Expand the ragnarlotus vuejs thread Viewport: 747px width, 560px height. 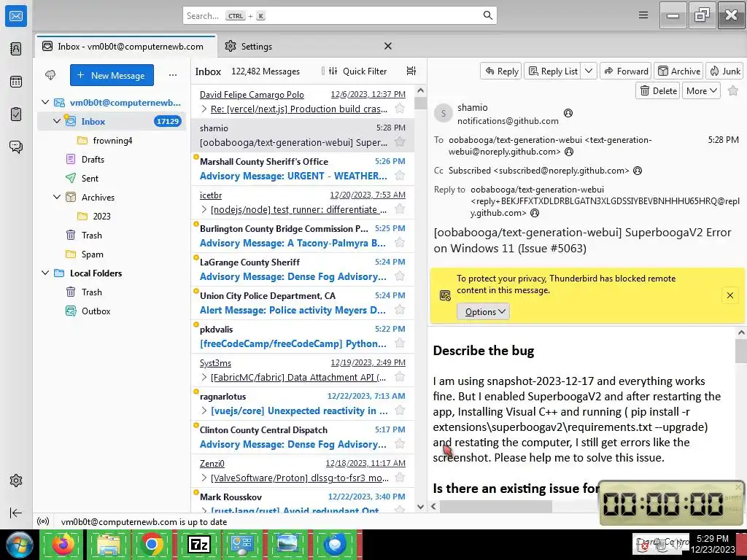pyautogui.click(x=204, y=411)
